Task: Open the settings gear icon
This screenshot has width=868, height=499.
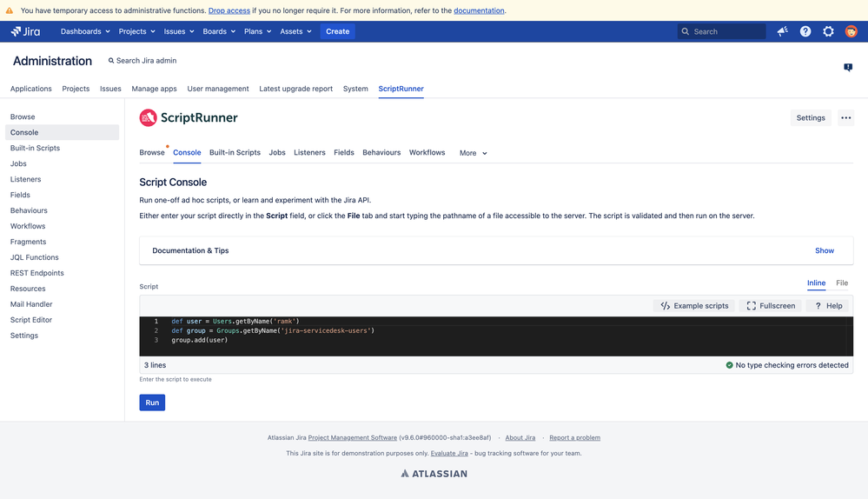Action: pyautogui.click(x=828, y=31)
